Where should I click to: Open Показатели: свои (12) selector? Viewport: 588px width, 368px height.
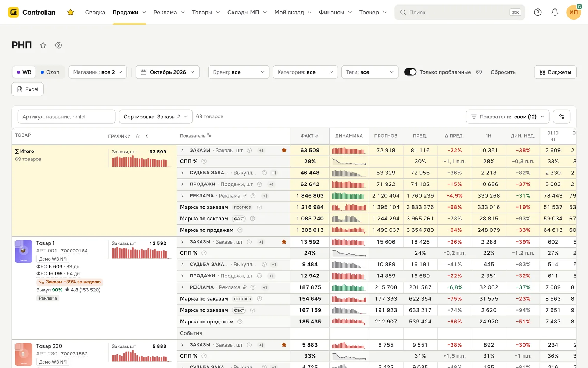508,117
